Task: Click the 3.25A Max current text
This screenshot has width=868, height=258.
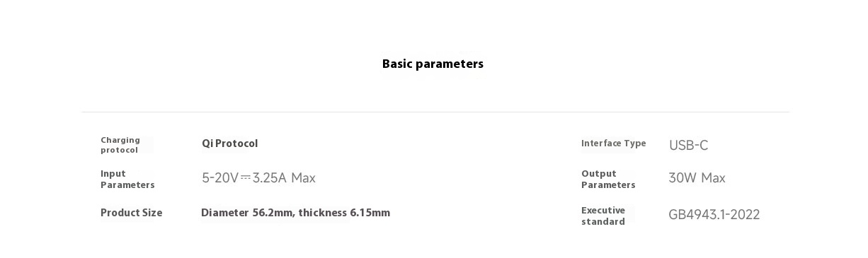Action: pyautogui.click(x=284, y=177)
